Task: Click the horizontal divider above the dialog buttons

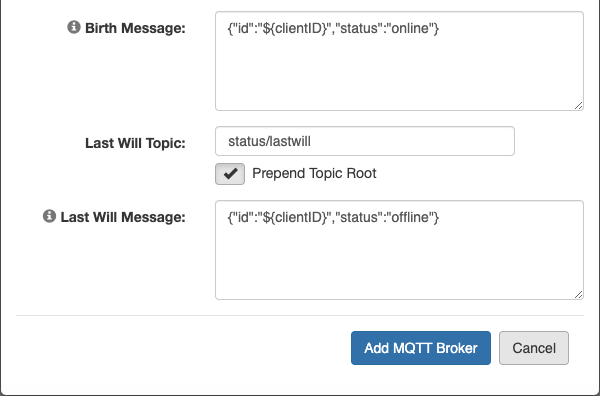Action: (x=300, y=316)
